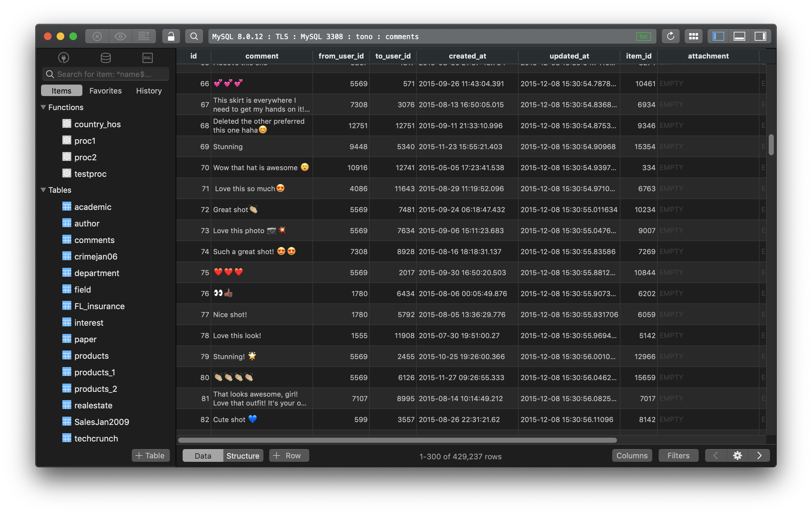Viewport: 812px width, 514px height.
Task: Click the from_user_id column header
Action: [x=341, y=56]
